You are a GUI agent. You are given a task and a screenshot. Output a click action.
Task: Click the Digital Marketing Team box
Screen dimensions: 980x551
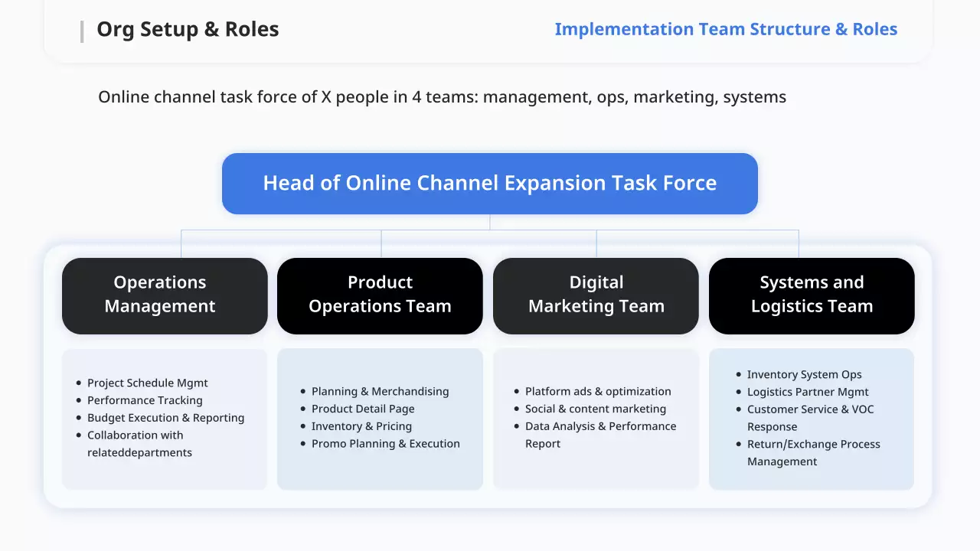tap(596, 295)
